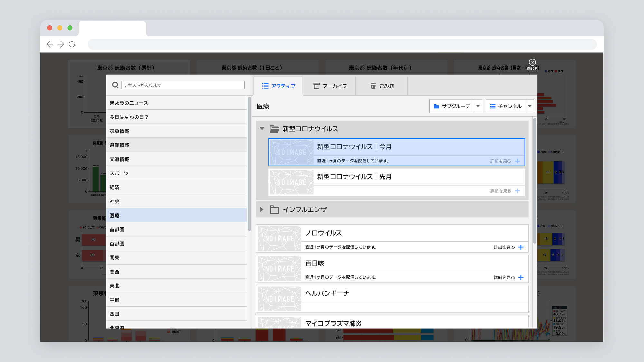Open the ごみ箱 tab

point(382,86)
